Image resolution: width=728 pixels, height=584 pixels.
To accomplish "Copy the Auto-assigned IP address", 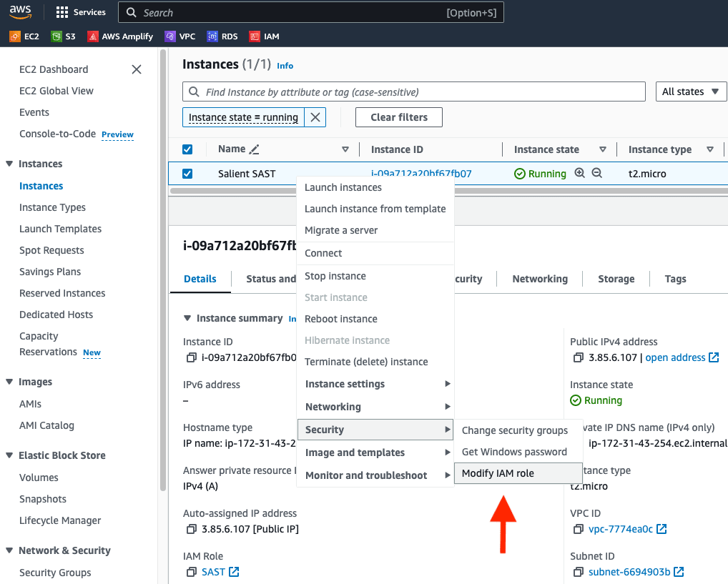I will (x=191, y=529).
